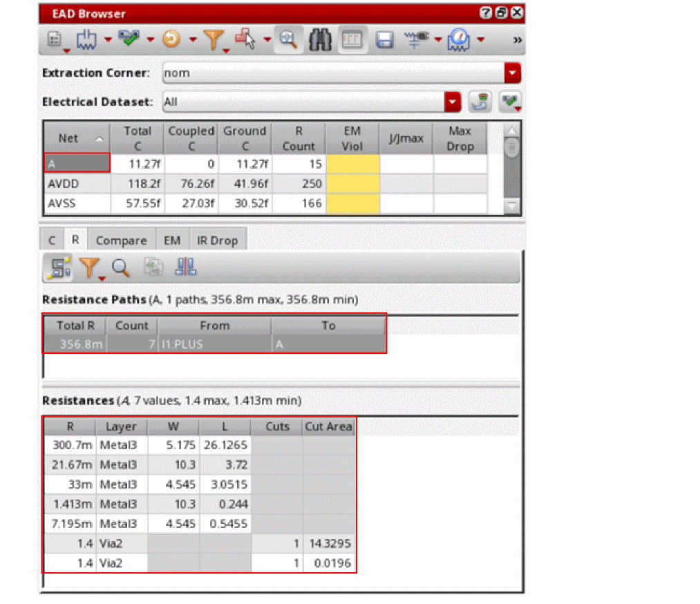The height and width of the screenshot is (604, 700).
Task: Switch to the IR Drop tab
Action: click(218, 240)
